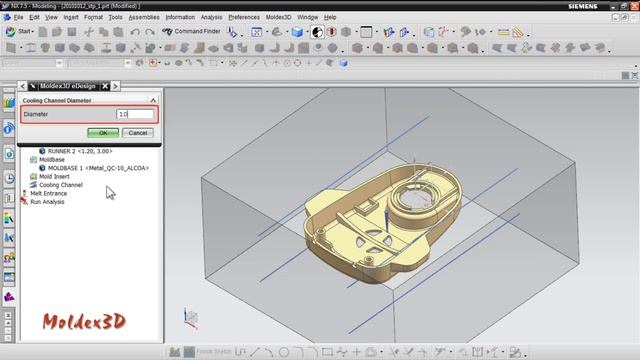The width and height of the screenshot is (640, 360).
Task: Open the Format menu
Action: click(93, 17)
